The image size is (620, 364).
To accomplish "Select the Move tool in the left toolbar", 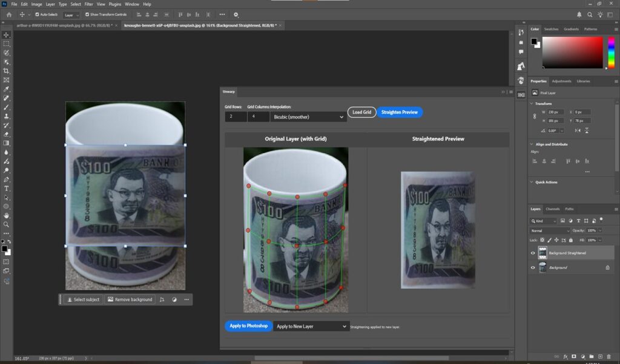I will [6, 34].
